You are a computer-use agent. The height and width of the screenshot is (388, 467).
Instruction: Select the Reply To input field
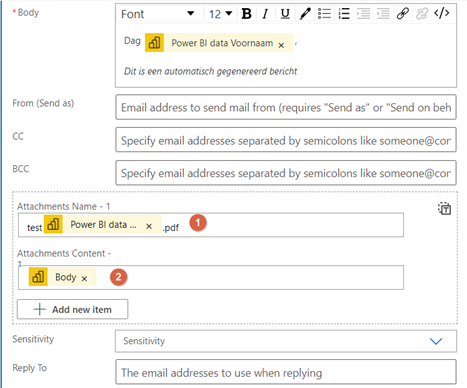coord(286,372)
